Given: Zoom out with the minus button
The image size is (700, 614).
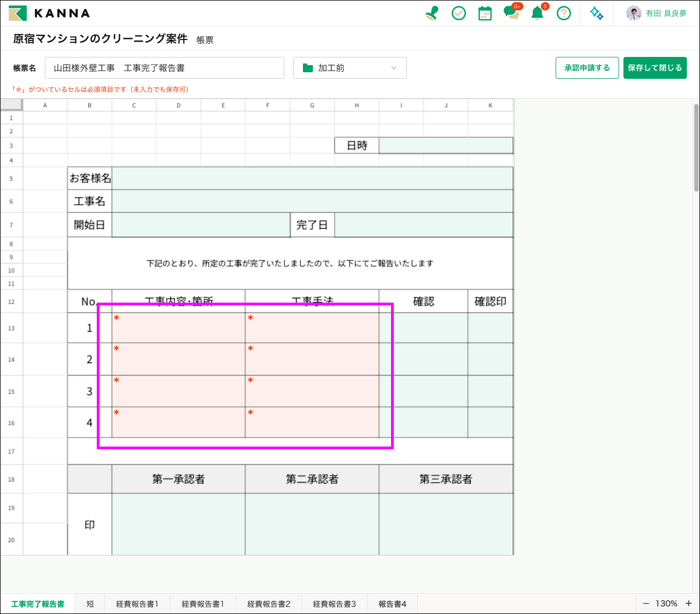Looking at the screenshot, I should [646, 604].
